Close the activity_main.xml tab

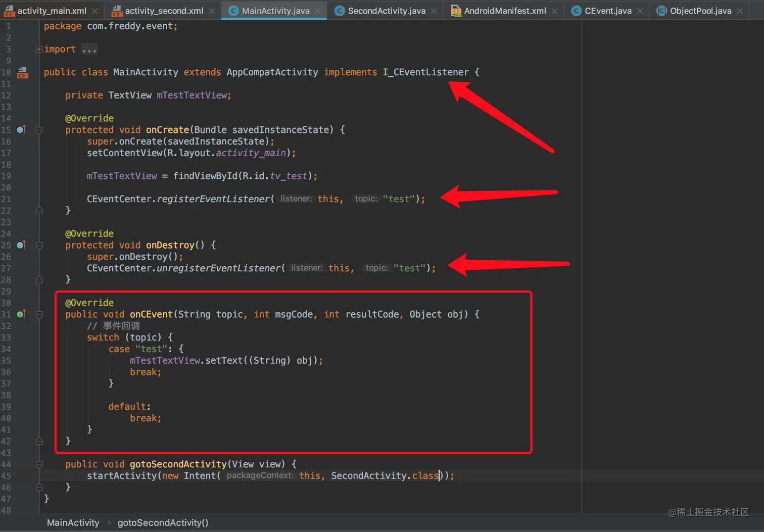click(x=95, y=11)
